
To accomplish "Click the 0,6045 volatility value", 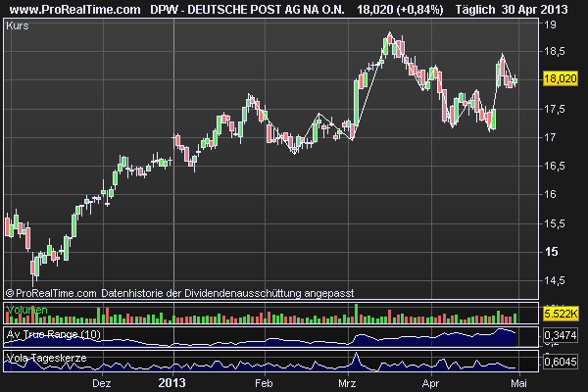I will [561, 362].
